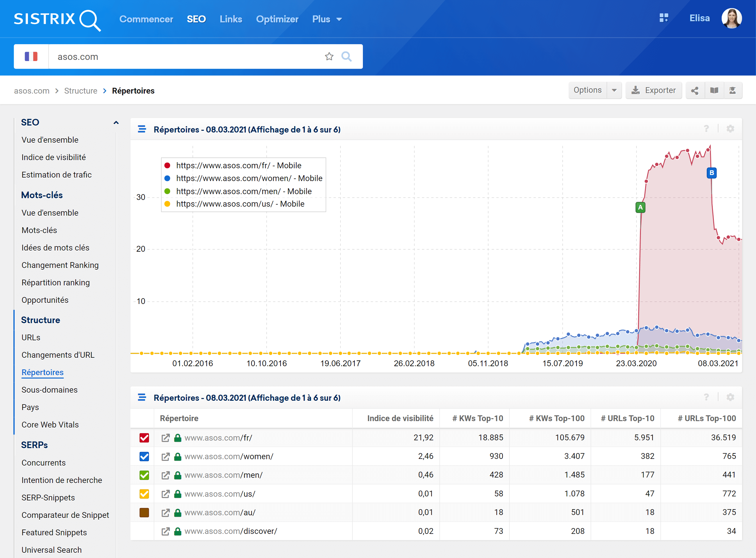Click the favorite star in search bar
The width and height of the screenshot is (756, 558).
tap(329, 56)
